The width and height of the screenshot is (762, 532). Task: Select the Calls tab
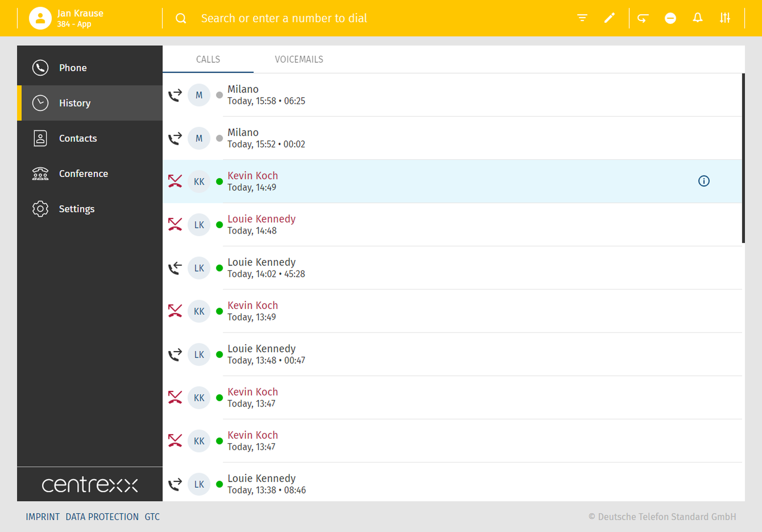[208, 59]
